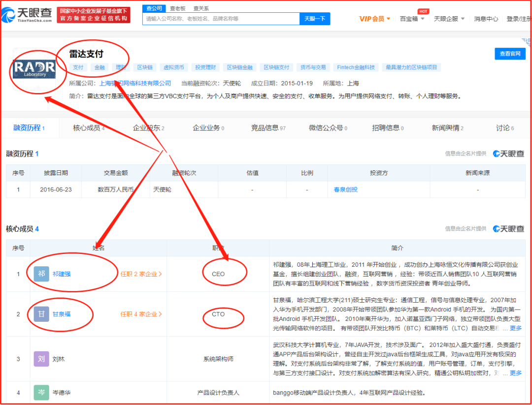This screenshot has width=532, height=405.
Task: Click the 刘林 name text
Action: tap(58, 359)
